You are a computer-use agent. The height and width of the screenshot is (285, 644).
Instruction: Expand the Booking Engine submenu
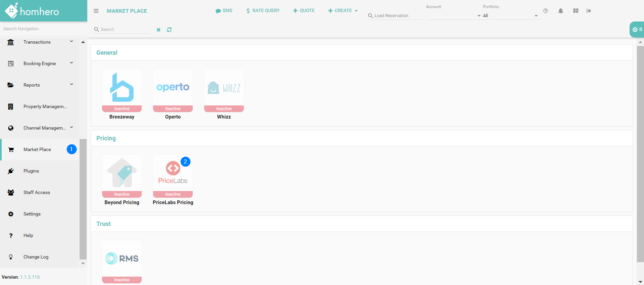click(x=72, y=63)
